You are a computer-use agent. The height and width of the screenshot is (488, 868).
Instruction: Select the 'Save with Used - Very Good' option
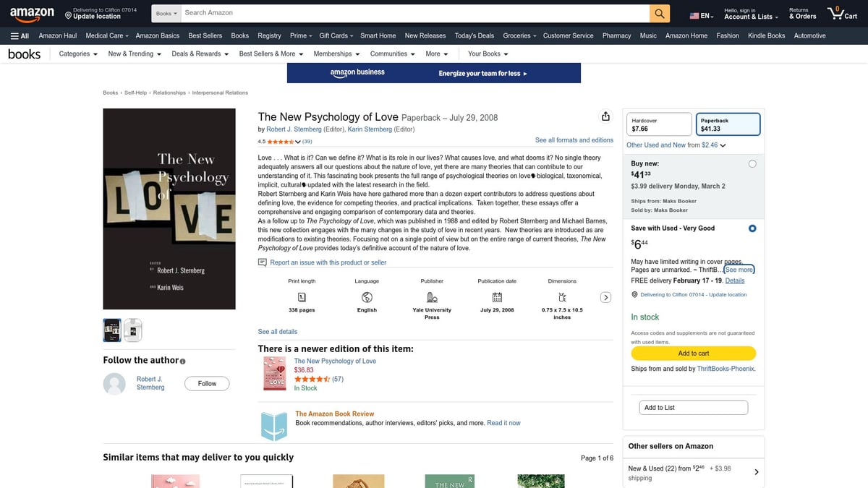752,228
